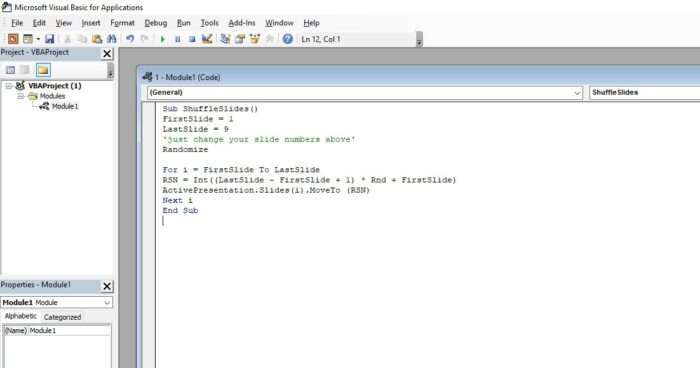Undo the last edit

click(130, 39)
